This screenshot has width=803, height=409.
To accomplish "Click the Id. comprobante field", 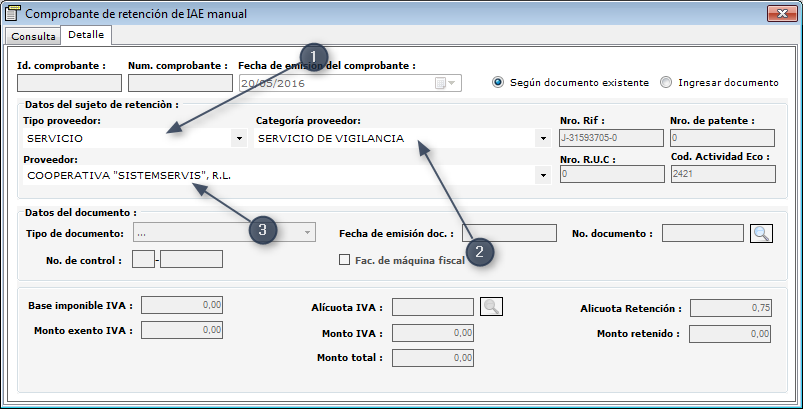I will point(69,83).
